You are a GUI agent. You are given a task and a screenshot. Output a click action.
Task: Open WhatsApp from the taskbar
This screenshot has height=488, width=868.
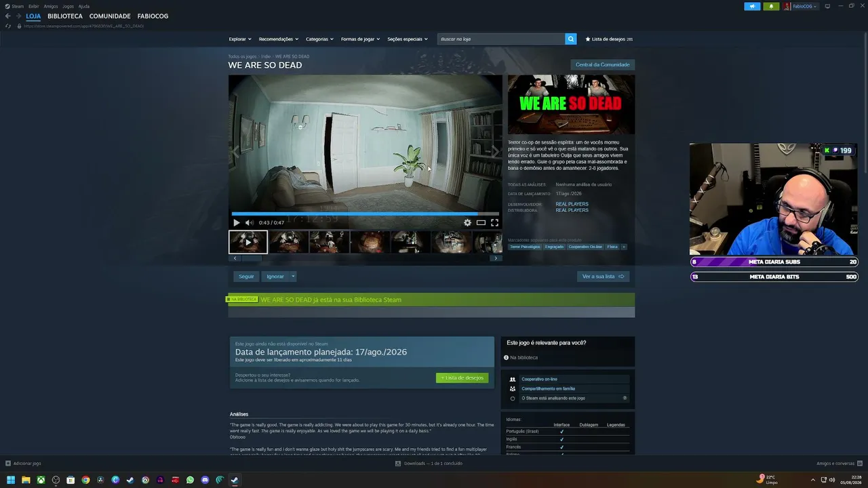pyautogui.click(x=190, y=480)
